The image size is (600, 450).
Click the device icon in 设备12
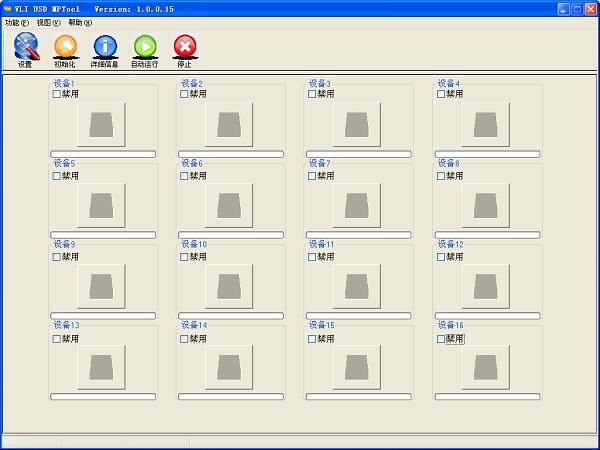click(x=486, y=287)
